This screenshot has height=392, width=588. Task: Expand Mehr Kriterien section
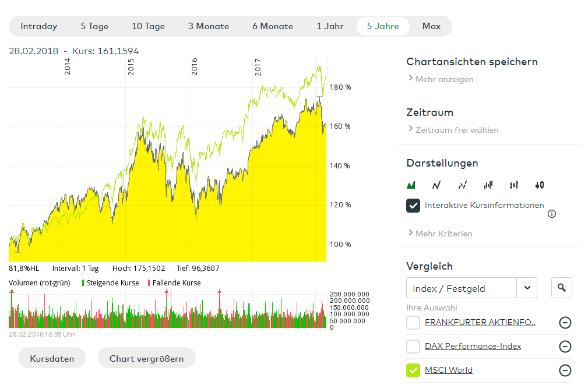click(x=443, y=234)
